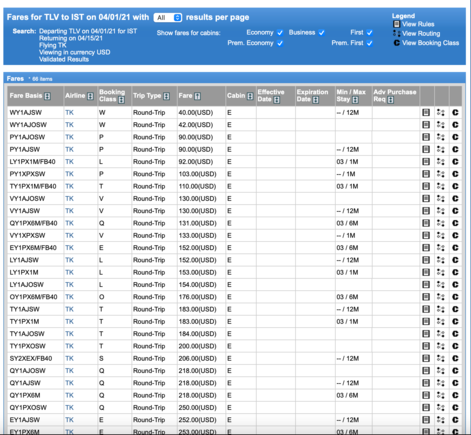Open rules icon for SY2XEX/FB40 fare
This screenshot has width=471, height=435.
click(426, 358)
